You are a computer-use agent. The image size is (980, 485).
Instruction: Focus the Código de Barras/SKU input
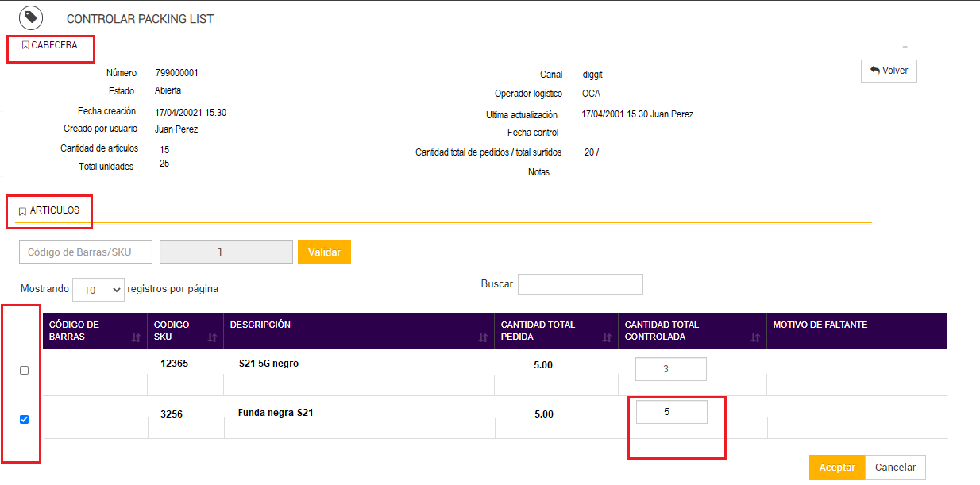86,252
